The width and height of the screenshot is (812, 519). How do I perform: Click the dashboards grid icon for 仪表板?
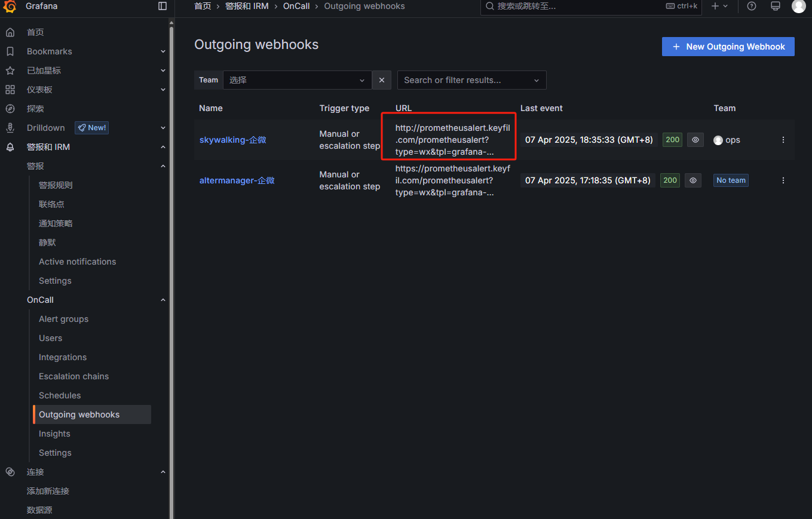(10, 90)
